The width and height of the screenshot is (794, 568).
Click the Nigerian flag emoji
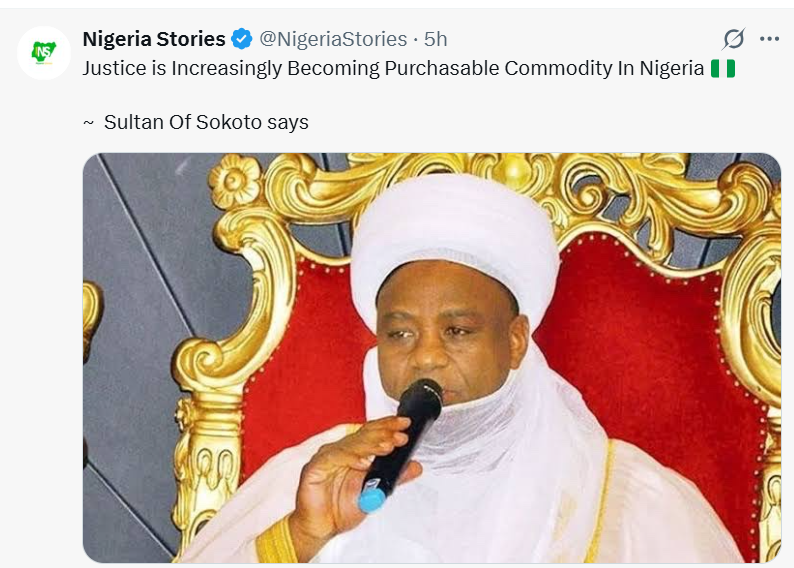722,70
